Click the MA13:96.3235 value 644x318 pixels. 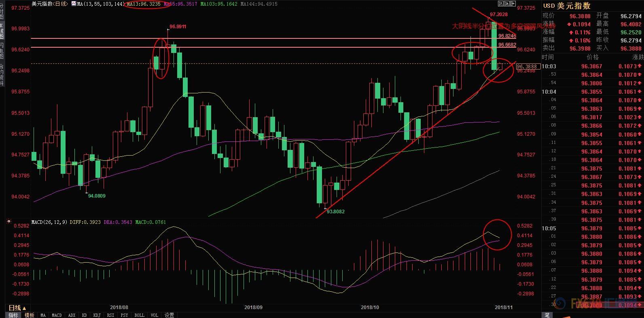pos(144,4)
